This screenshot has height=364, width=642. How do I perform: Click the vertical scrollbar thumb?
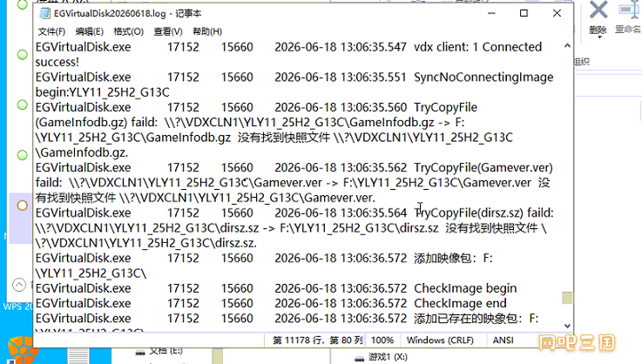[x=567, y=298]
